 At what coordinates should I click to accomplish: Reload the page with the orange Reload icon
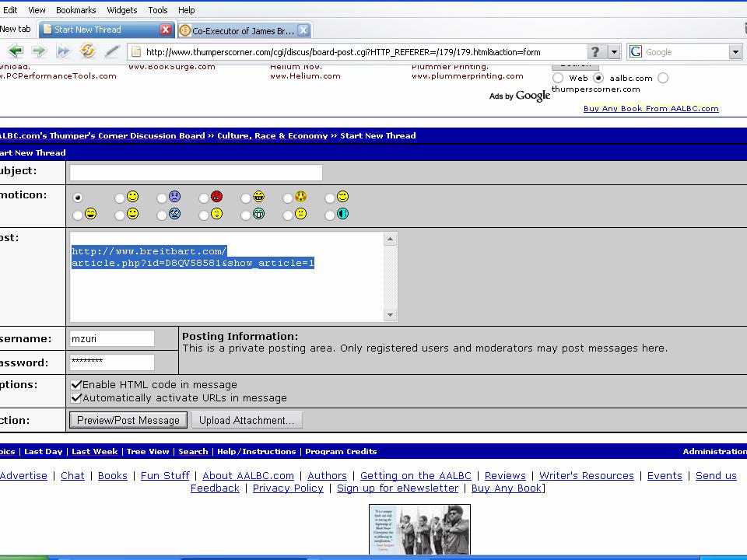pos(88,51)
